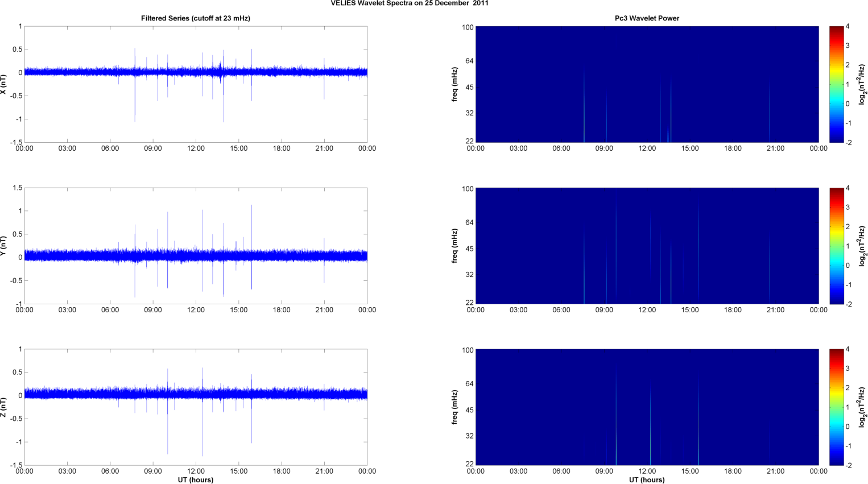Click the 'X (nT)' axis label
The image size is (868, 484).
[4, 84]
